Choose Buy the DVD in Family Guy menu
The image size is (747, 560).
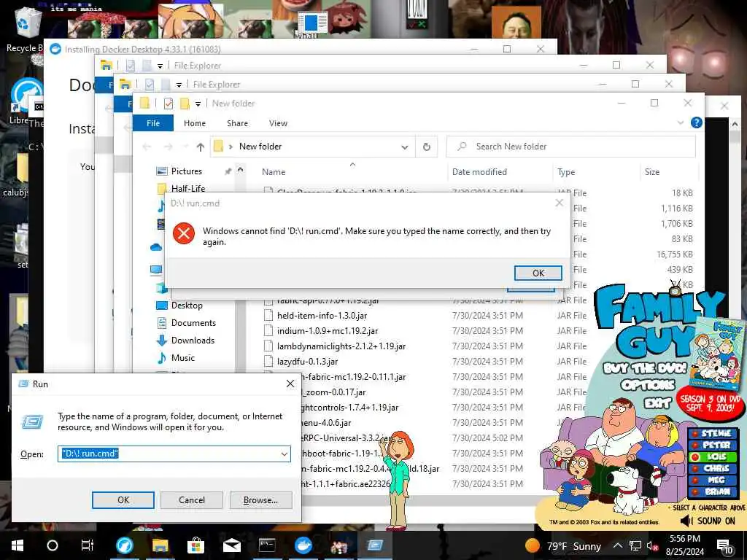click(645, 368)
